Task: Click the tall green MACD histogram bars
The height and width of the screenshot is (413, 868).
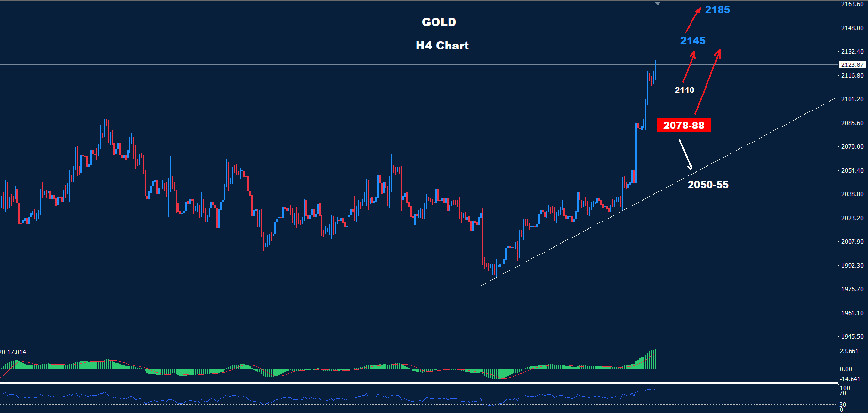Action: click(x=647, y=361)
